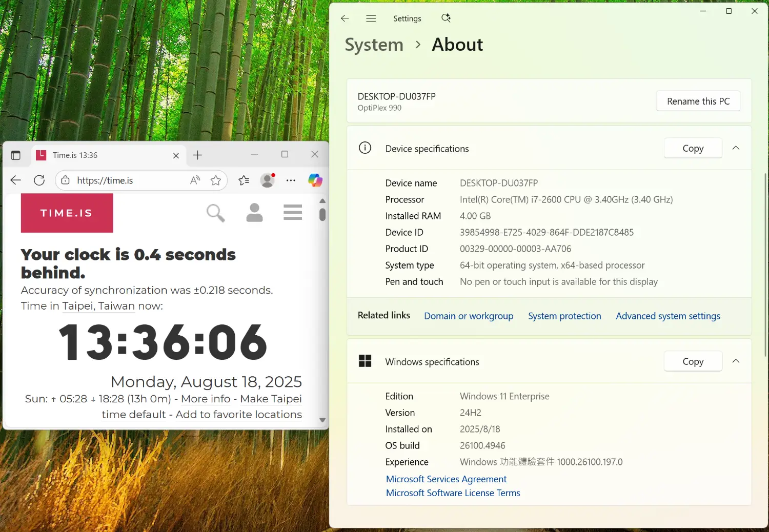Click Time.is user account icon
Viewport: 769px width, 532px height.
click(254, 212)
